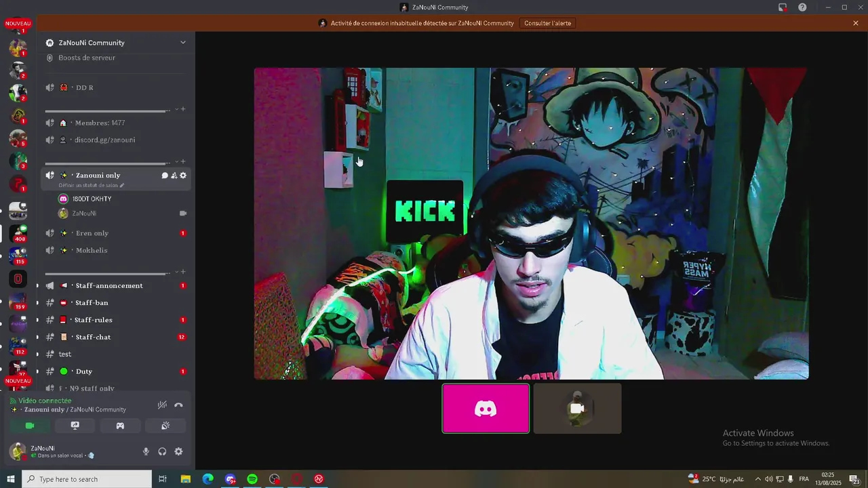This screenshot has width=868, height=488.
Task: Open Windows Start menu
Action: 11,479
